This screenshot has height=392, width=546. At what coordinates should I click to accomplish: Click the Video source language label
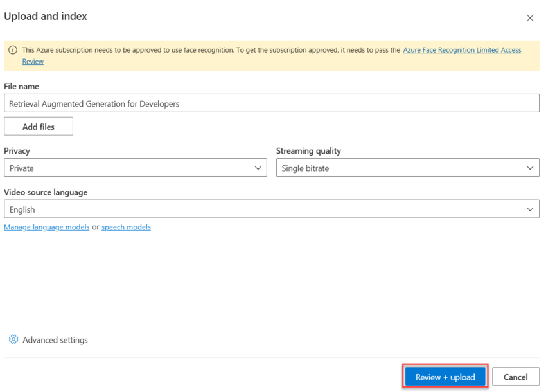pyautogui.click(x=46, y=192)
